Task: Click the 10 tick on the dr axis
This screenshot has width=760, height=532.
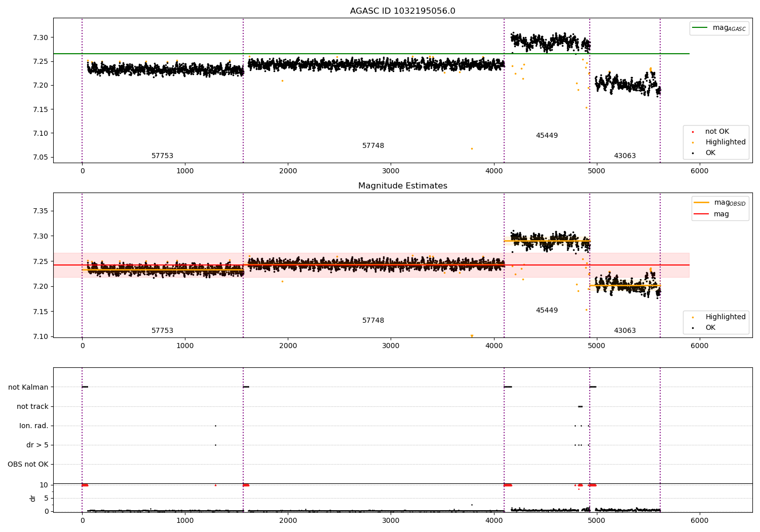Action: [44, 485]
